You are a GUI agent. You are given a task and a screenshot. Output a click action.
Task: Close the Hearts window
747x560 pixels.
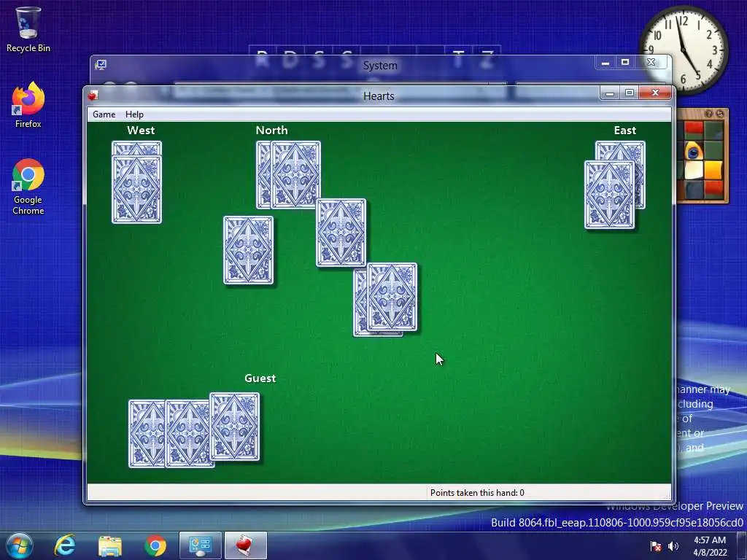point(656,93)
